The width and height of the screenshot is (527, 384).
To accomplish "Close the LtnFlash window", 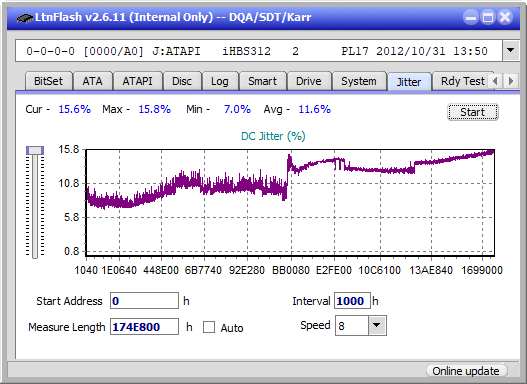I will [505, 17].
